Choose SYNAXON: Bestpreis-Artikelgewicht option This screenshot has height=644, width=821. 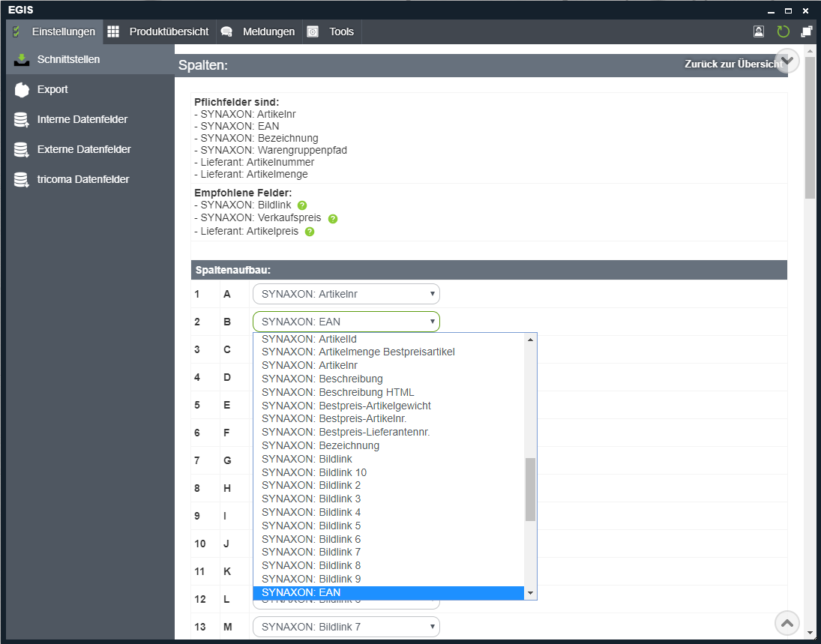[388, 406]
